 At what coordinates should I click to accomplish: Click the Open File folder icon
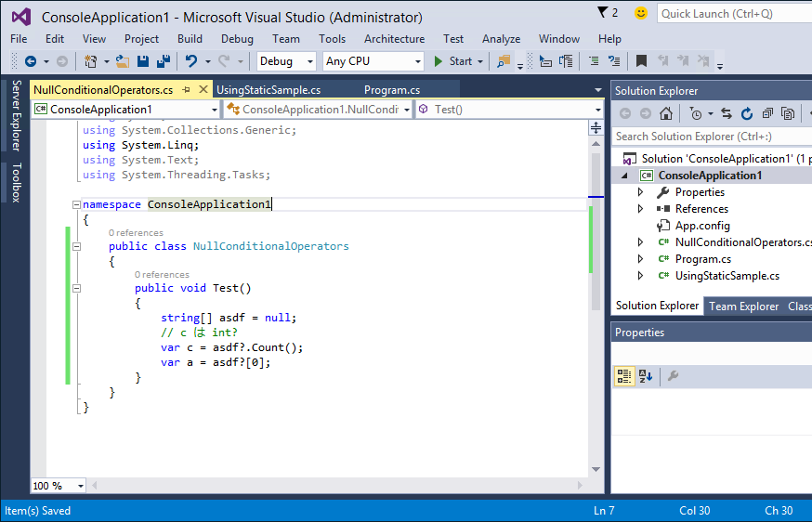pos(123,61)
